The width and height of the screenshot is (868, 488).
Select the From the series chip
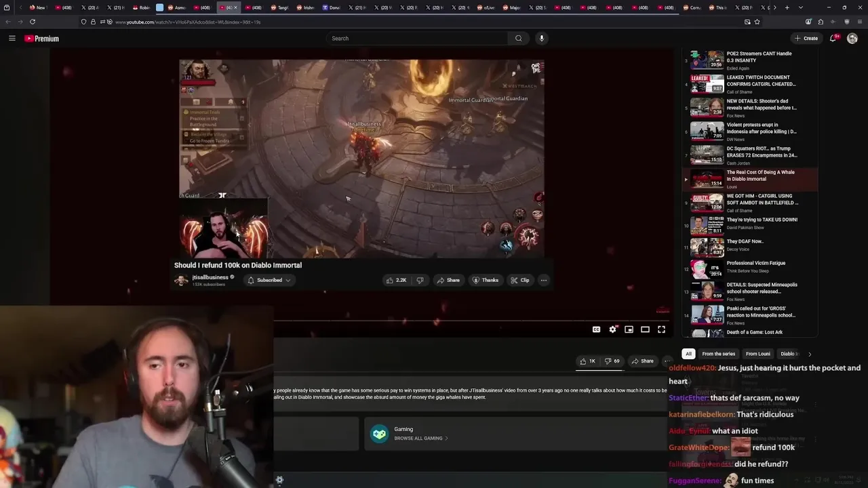(718, 354)
